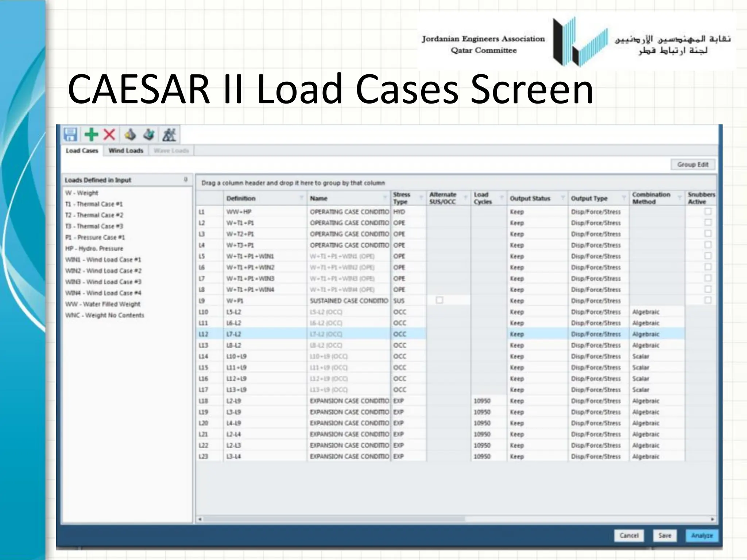Click definition cell WW+HP
This screenshot has height=560, width=747.
pyautogui.click(x=265, y=212)
